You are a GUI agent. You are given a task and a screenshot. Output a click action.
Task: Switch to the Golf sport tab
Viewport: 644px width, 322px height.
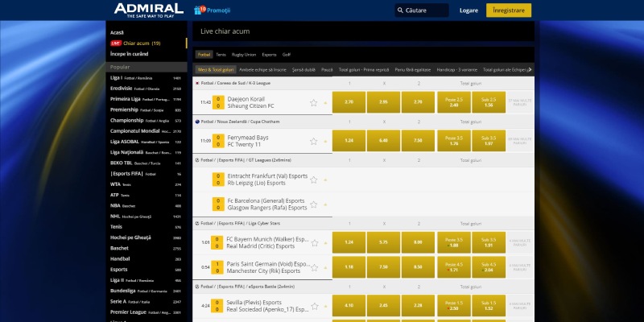(x=287, y=55)
